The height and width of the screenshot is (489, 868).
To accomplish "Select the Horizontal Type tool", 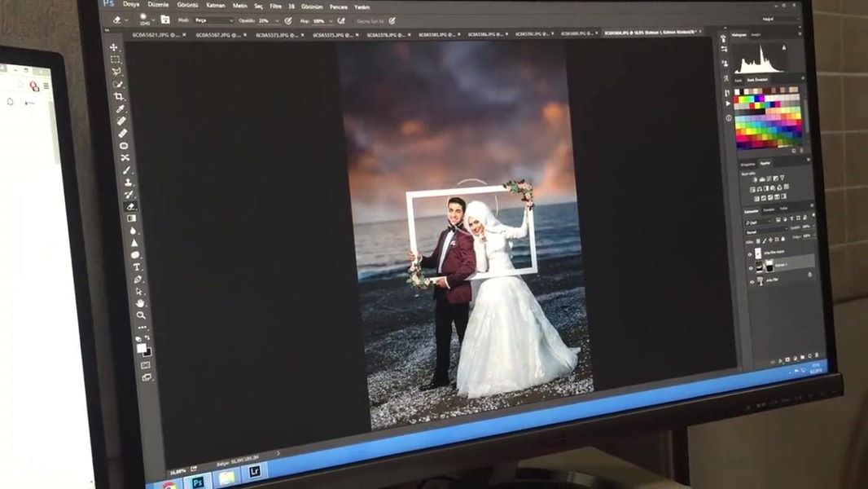I will [136, 267].
